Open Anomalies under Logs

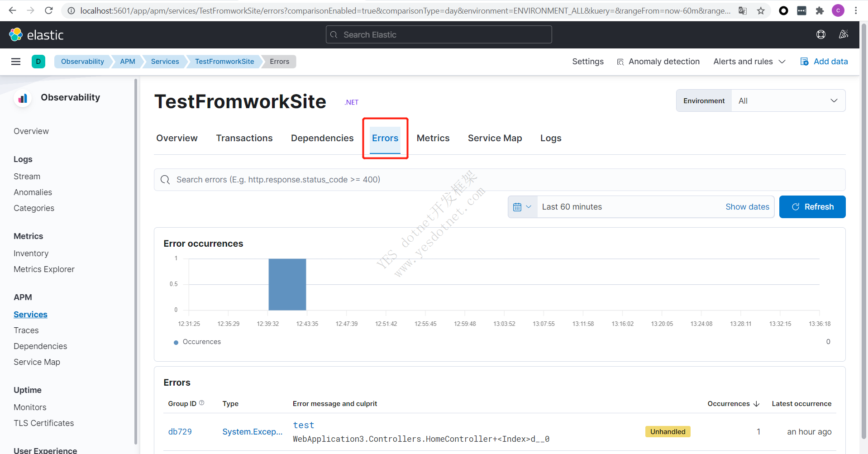(x=33, y=192)
